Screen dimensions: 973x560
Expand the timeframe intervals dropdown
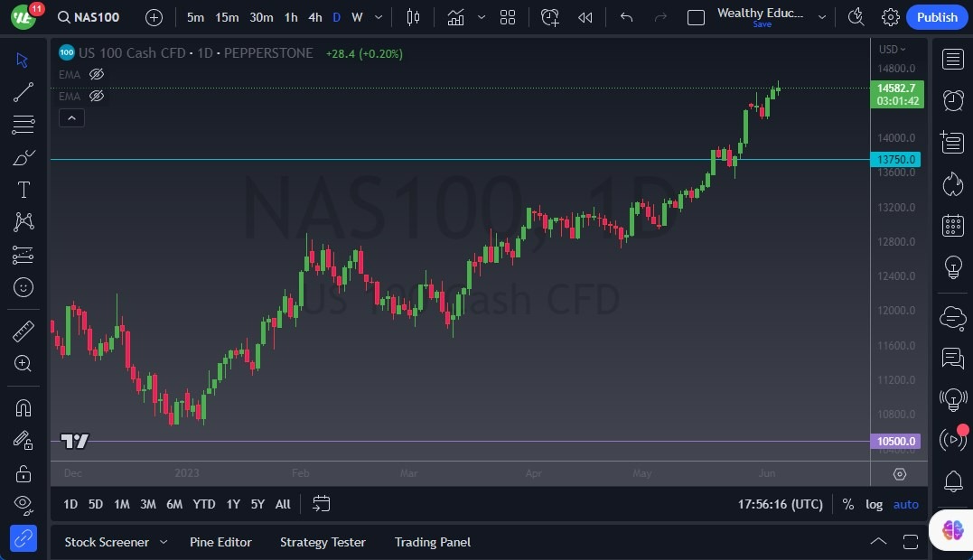click(x=378, y=16)
